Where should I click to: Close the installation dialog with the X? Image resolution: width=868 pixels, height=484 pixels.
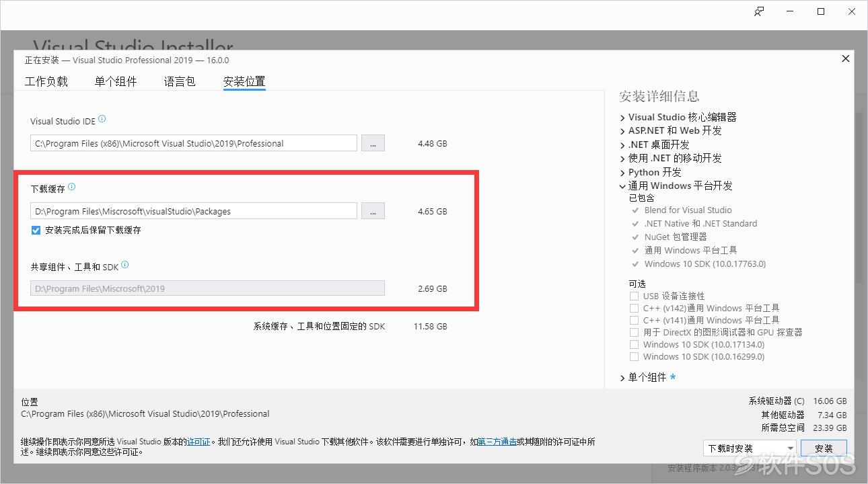pyautogui.click(x=846, y=59)
